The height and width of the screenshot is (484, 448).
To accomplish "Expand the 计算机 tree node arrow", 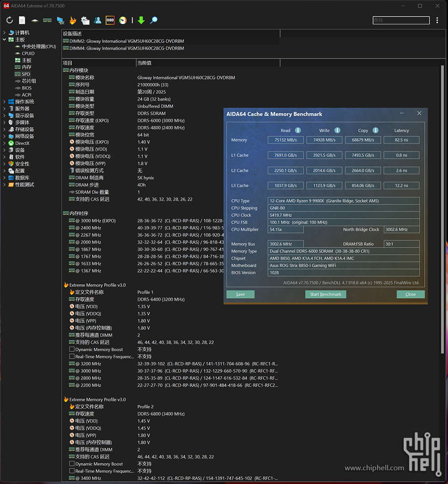I will (x=4, y=32).
